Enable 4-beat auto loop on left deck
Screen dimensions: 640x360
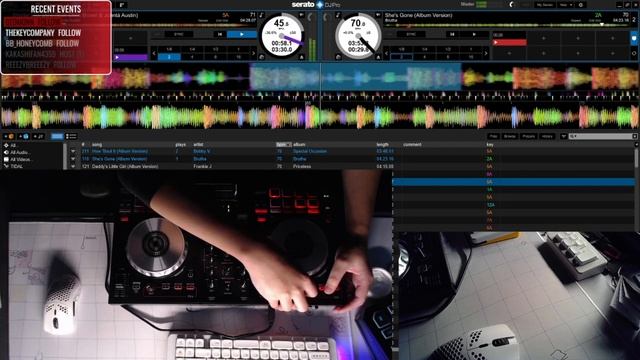192,57
